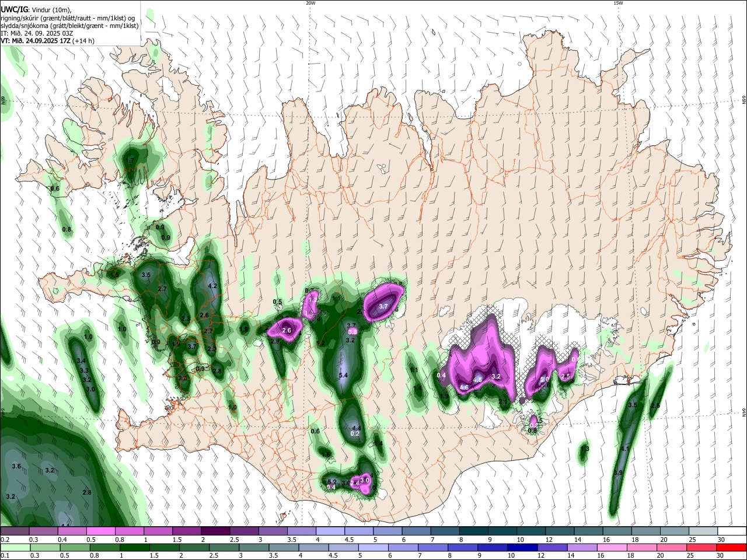Click the 2.6 value in the pink snow patch

(x=287, y=330)
